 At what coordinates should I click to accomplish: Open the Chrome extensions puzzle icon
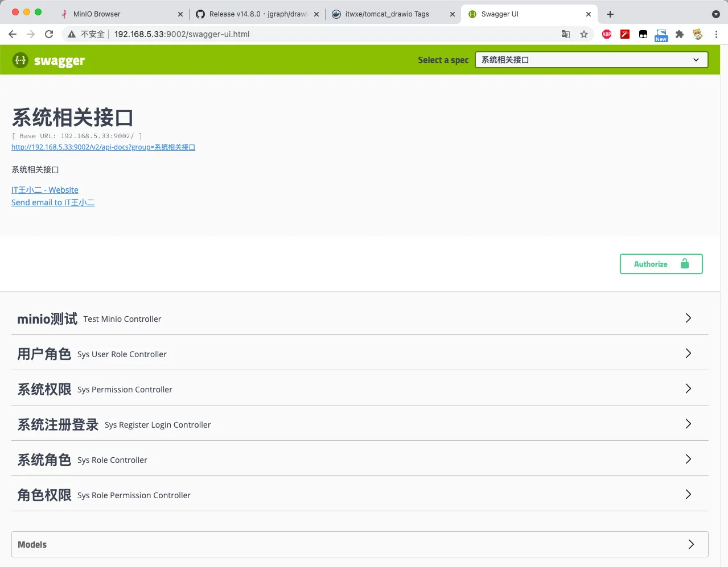tap(679, 34)
